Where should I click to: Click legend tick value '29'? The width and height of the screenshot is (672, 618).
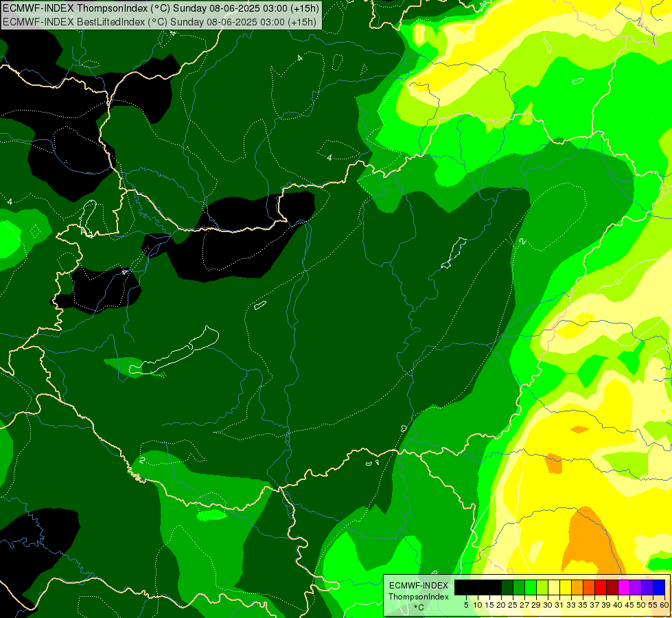(x=536, y=605)
